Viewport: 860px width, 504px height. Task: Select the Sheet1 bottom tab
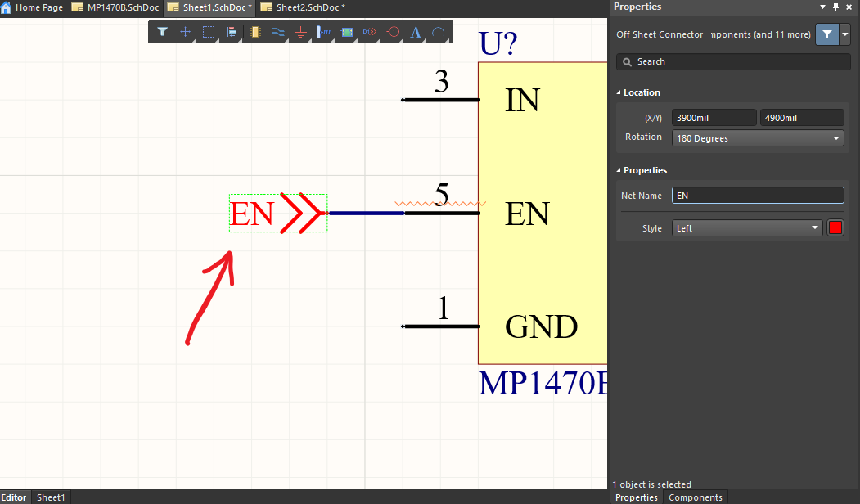51,497
